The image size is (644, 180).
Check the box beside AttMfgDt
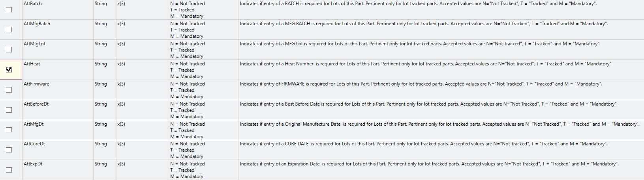(9, 130)
